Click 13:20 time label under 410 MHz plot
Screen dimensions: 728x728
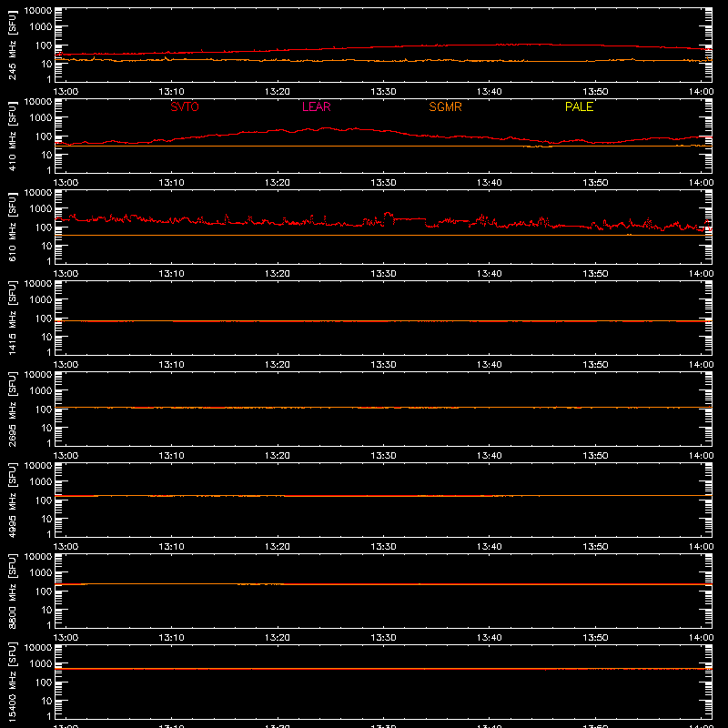click(x=278, y=183)
